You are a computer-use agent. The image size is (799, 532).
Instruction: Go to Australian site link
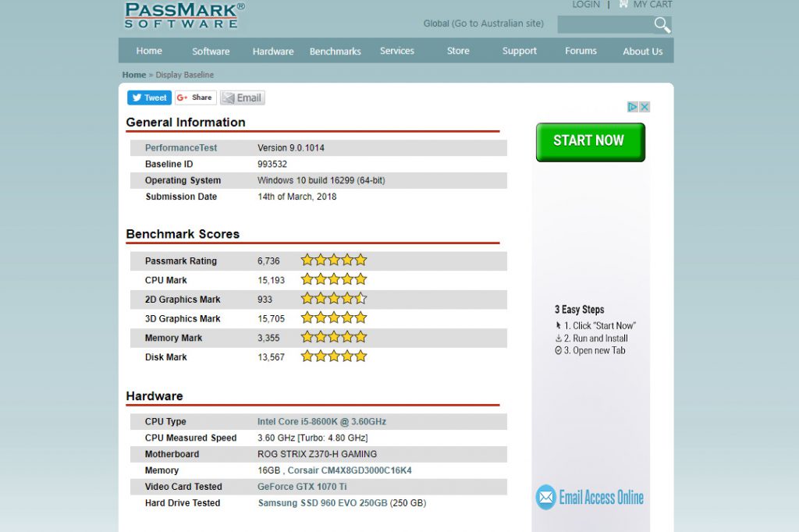click(499, 23)
